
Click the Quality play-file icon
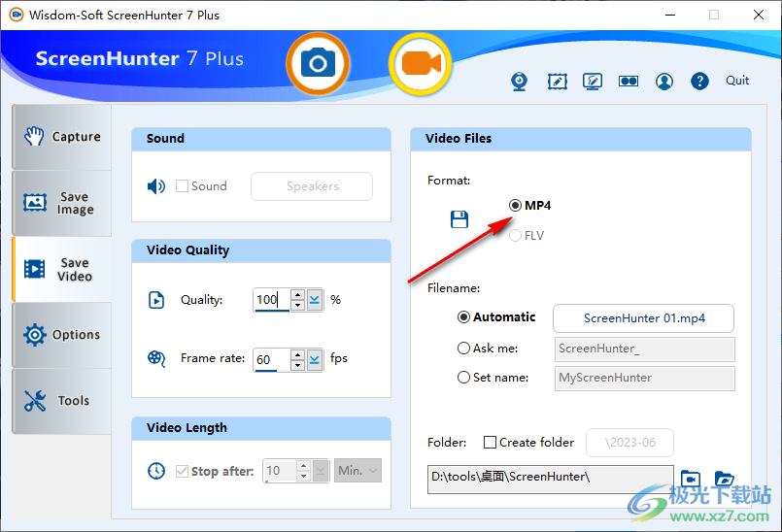coord(156,300)
